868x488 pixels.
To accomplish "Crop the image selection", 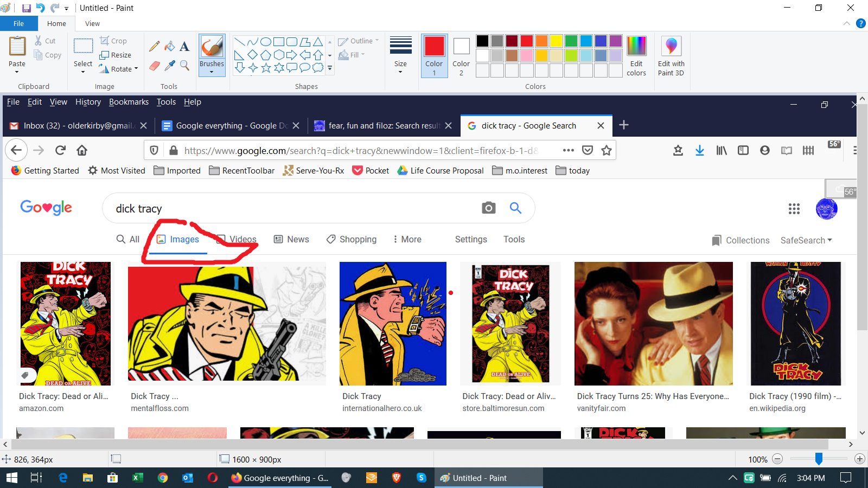I will [x=113, y=41].
